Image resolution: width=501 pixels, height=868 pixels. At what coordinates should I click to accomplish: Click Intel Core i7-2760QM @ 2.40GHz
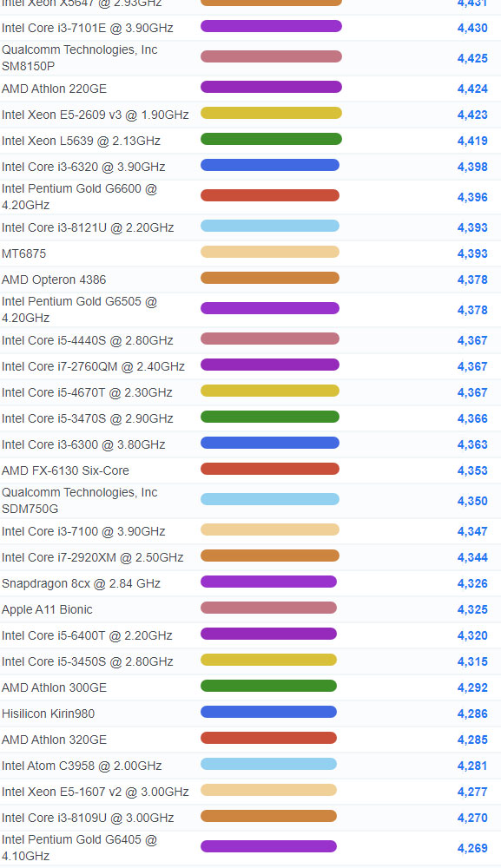pos(93,366)
